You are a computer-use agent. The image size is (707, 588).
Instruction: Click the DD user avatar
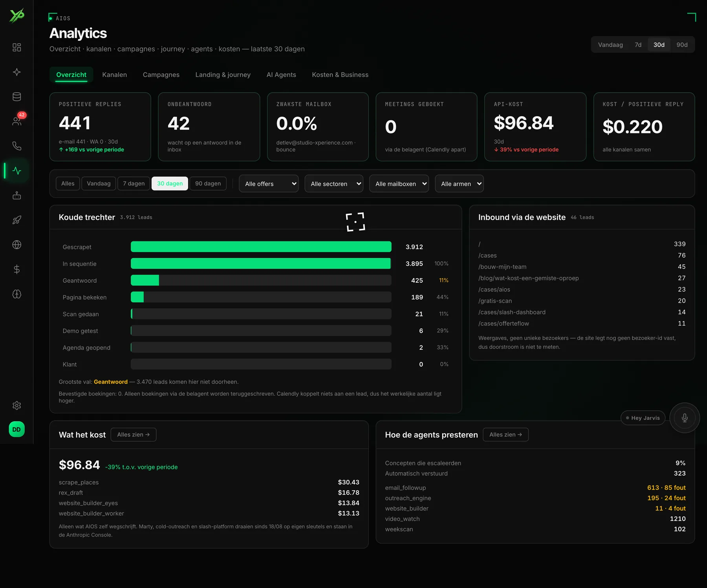16,429
